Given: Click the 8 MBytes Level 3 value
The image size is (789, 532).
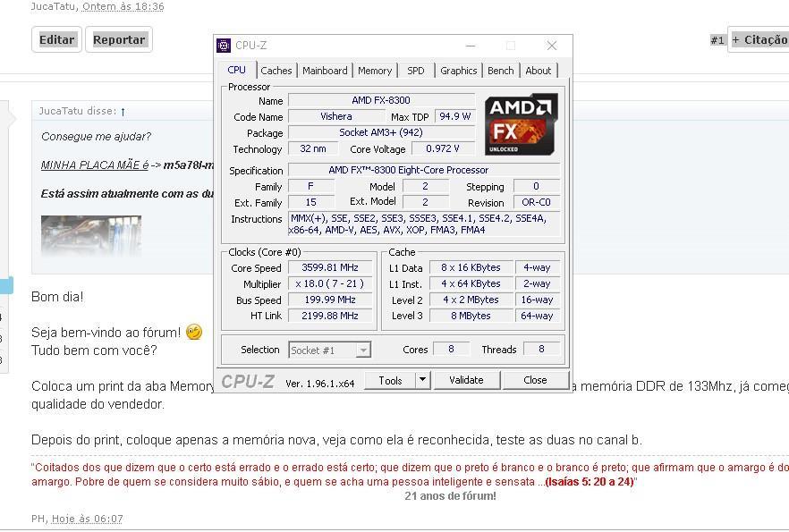Looking at the screenshot, I should click(x=471, y=316).
